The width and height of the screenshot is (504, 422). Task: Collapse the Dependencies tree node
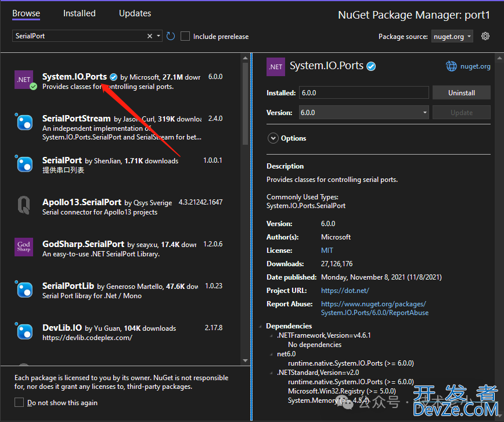click(261, 327)
